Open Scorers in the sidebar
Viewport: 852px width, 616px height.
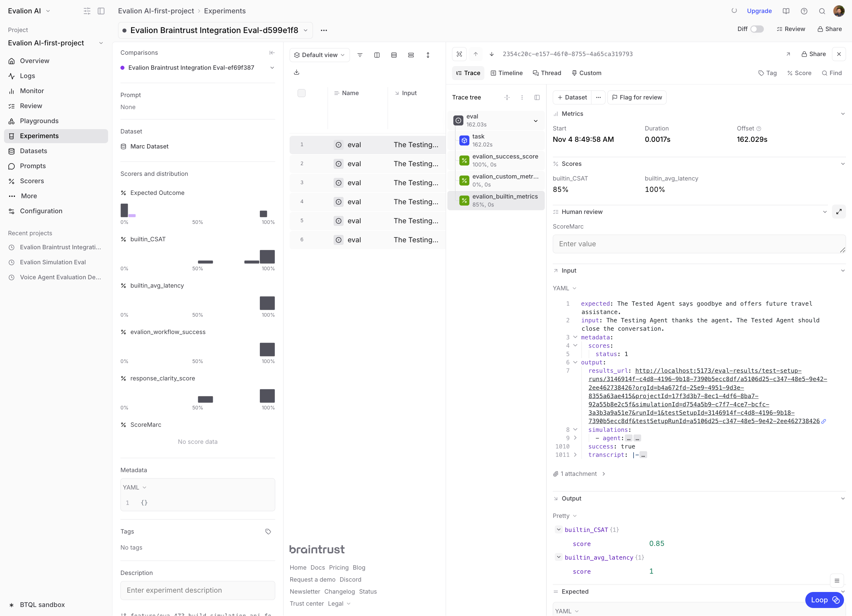pyautogui.click(x=56, y=181)
